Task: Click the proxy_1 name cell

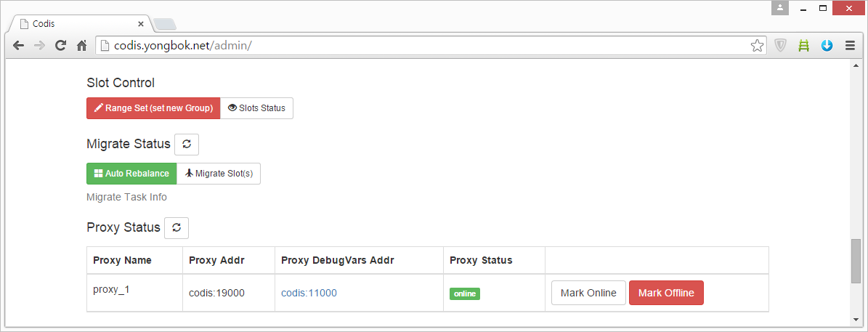Action: pos(134,293)
